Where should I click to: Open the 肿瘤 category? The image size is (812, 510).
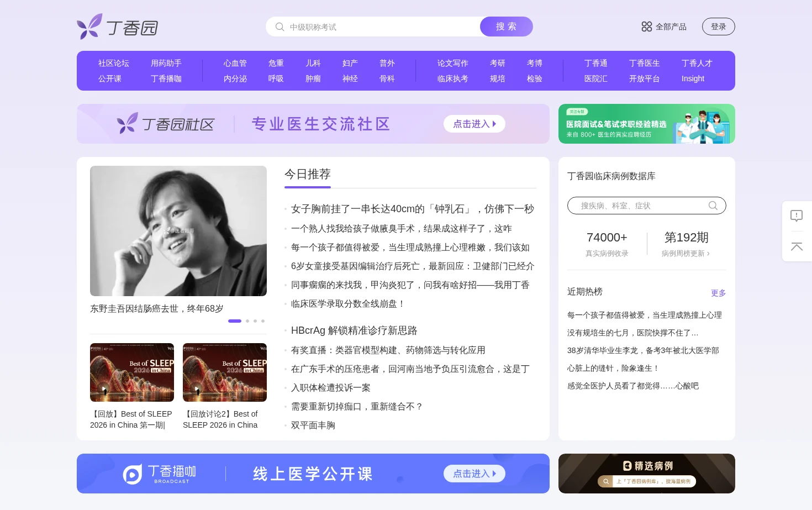click(x=313, y=78)
